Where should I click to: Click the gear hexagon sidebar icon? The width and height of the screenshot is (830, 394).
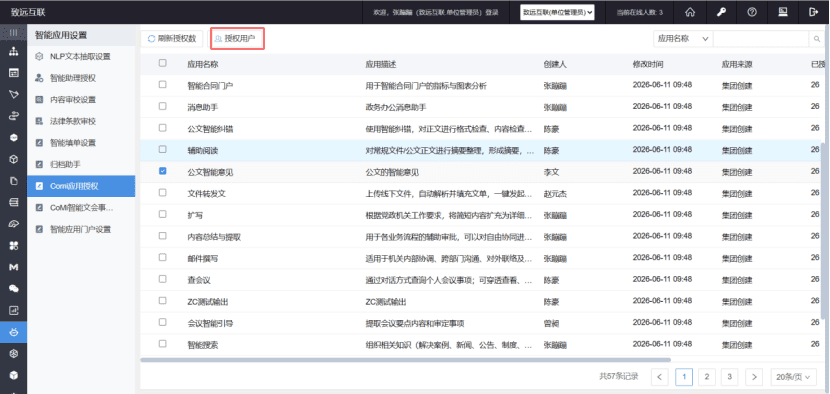(14, 353)
